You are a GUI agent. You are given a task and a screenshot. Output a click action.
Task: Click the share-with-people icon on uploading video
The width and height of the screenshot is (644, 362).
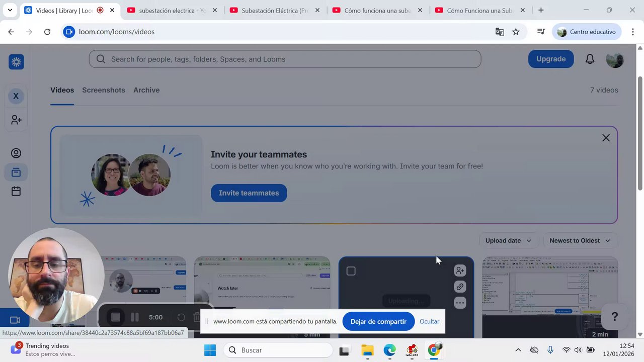[460, 271]
